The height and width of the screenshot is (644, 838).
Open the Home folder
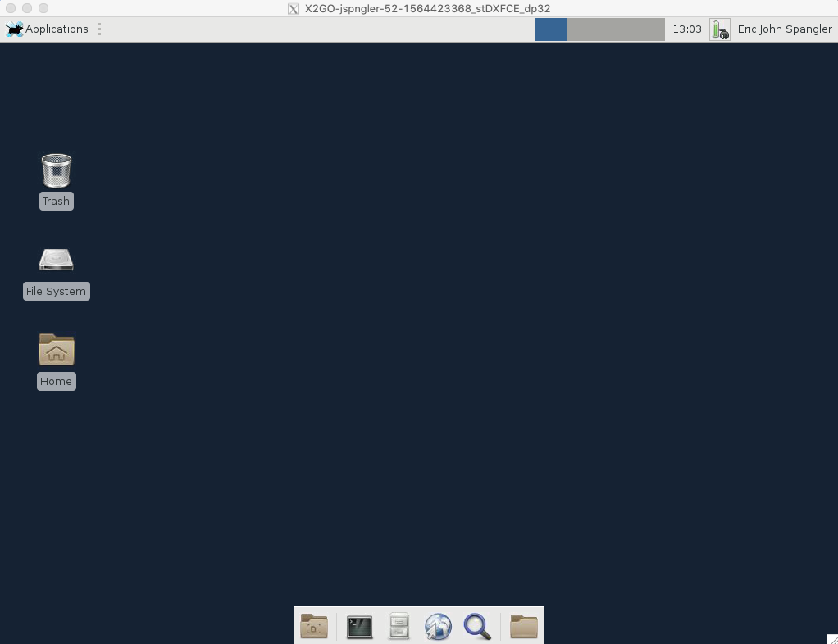(x=55, y=350)
